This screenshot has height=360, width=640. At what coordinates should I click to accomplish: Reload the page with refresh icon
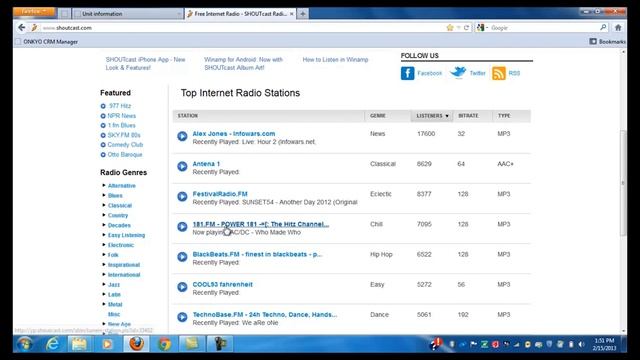[x=466, y=28]
